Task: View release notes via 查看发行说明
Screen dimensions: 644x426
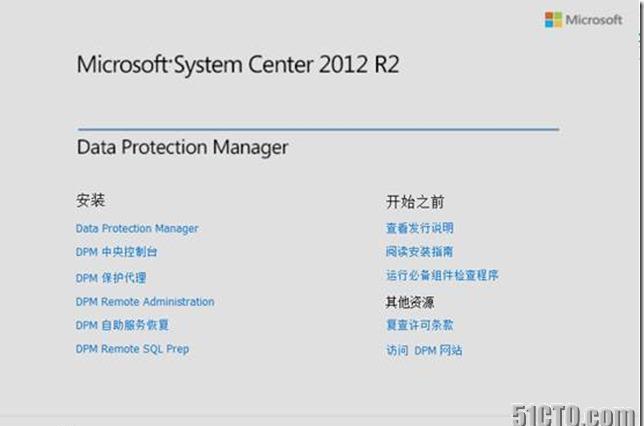Action: click(419, 228)
